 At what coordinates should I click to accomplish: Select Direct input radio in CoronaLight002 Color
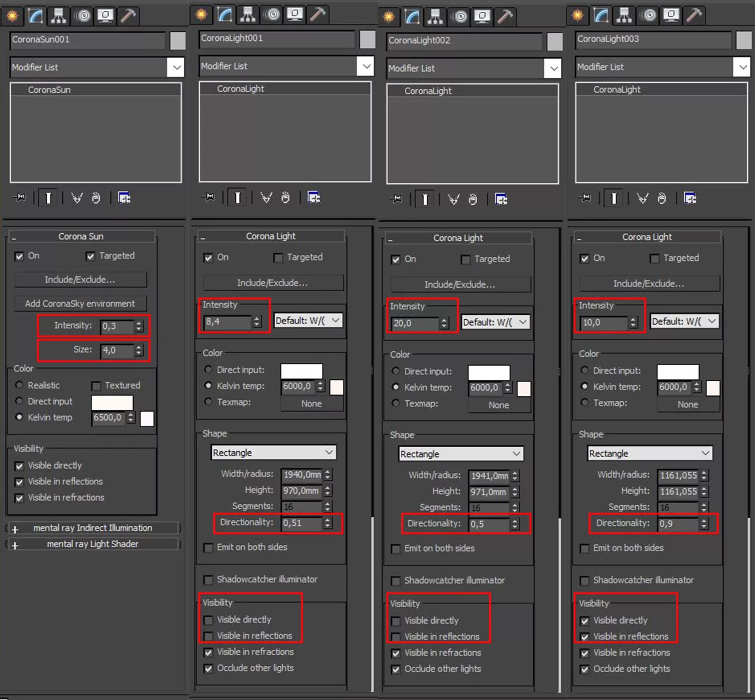[x=396, y=371]
